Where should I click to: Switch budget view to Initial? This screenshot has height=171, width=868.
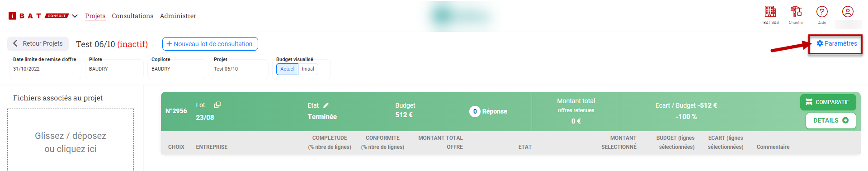tap(308, 69)
